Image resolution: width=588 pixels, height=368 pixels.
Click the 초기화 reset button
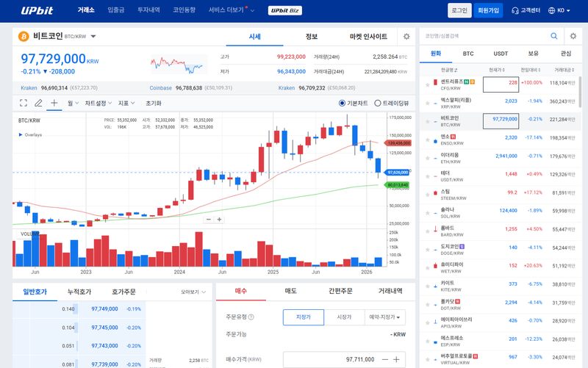pos(154,104)
